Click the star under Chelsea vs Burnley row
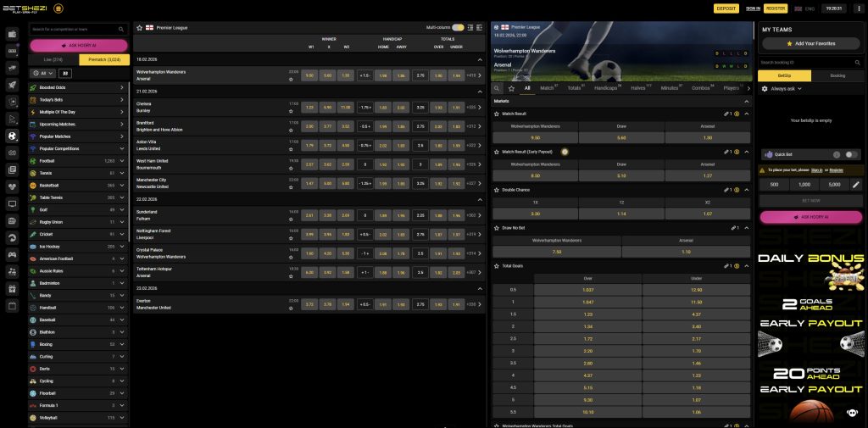The image size is (868, 428). 291,111
